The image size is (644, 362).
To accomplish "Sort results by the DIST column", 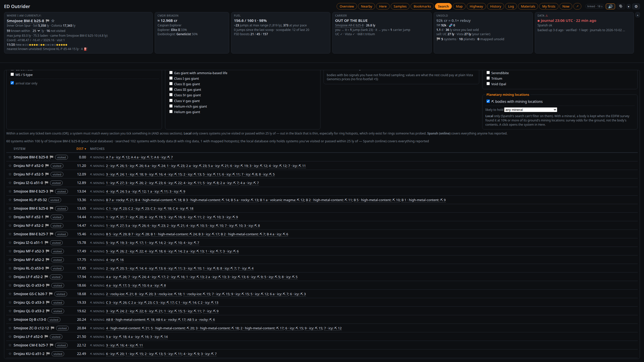I will (81, 149).
